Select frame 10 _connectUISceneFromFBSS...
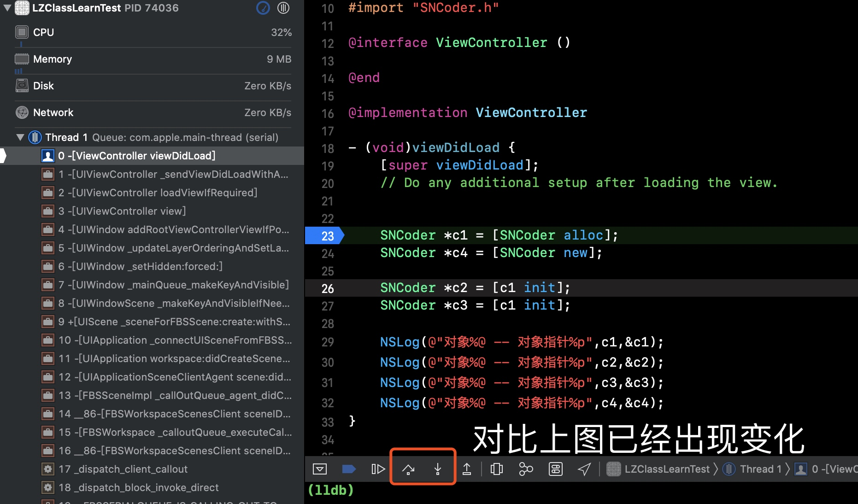The image size is (858, 504). (x=152, y=340)
